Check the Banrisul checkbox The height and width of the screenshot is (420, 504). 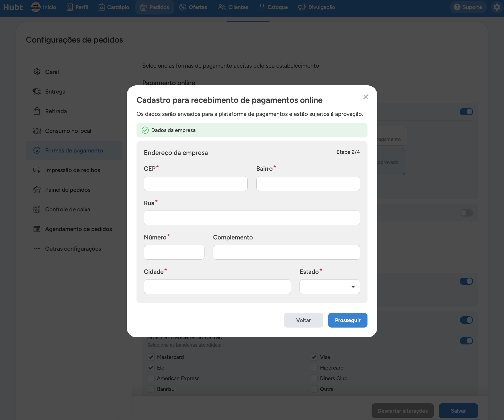click(151, 389)
